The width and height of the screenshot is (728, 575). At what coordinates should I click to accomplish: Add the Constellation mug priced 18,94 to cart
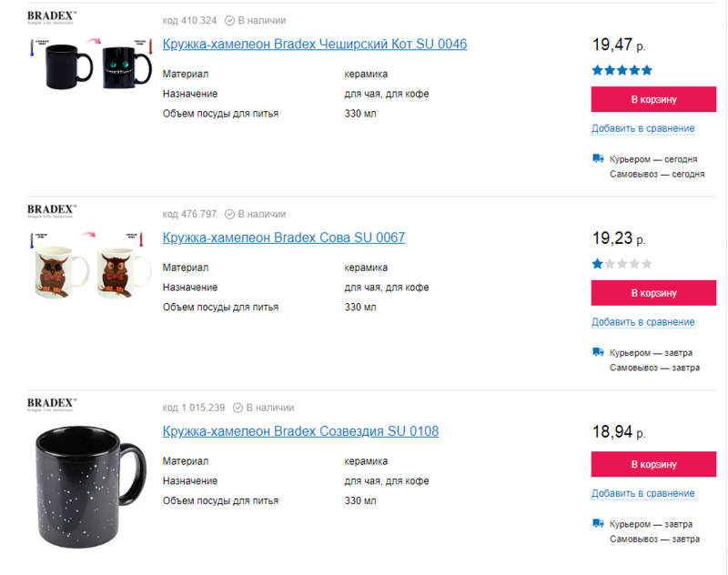[x=653, y=464]
